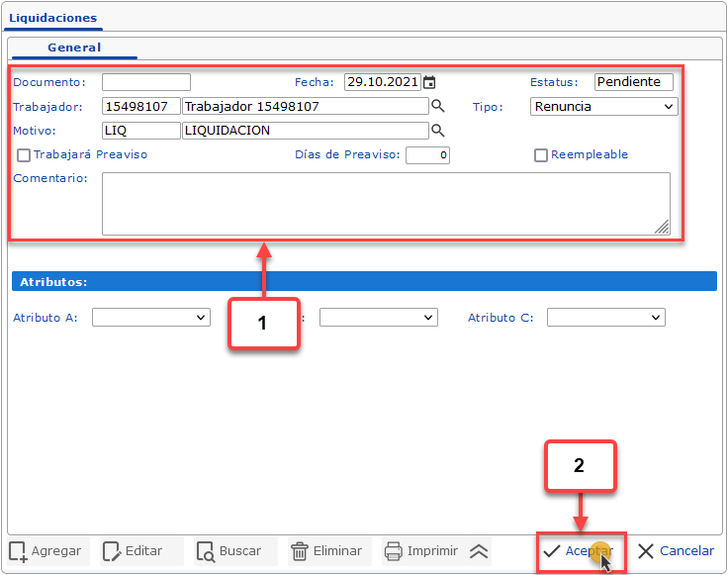Click the Agregar add-document button

(45, 551)
